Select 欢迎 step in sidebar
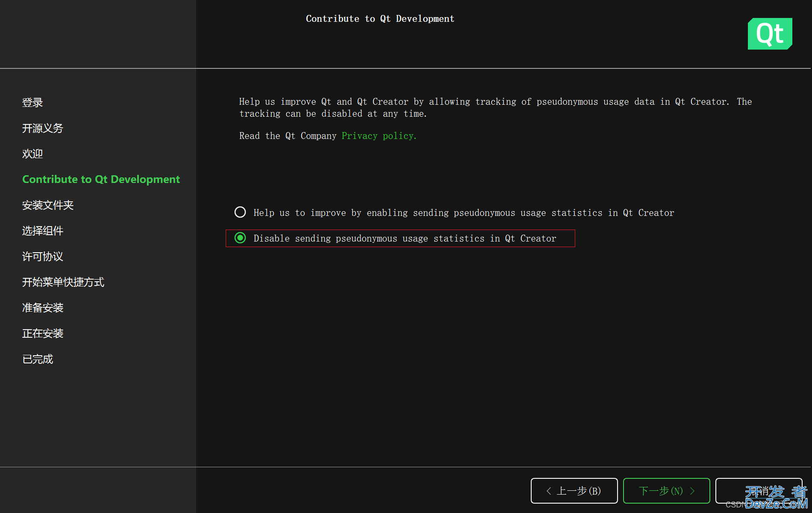Screen dimensions: 812x513 pos(32,154)
